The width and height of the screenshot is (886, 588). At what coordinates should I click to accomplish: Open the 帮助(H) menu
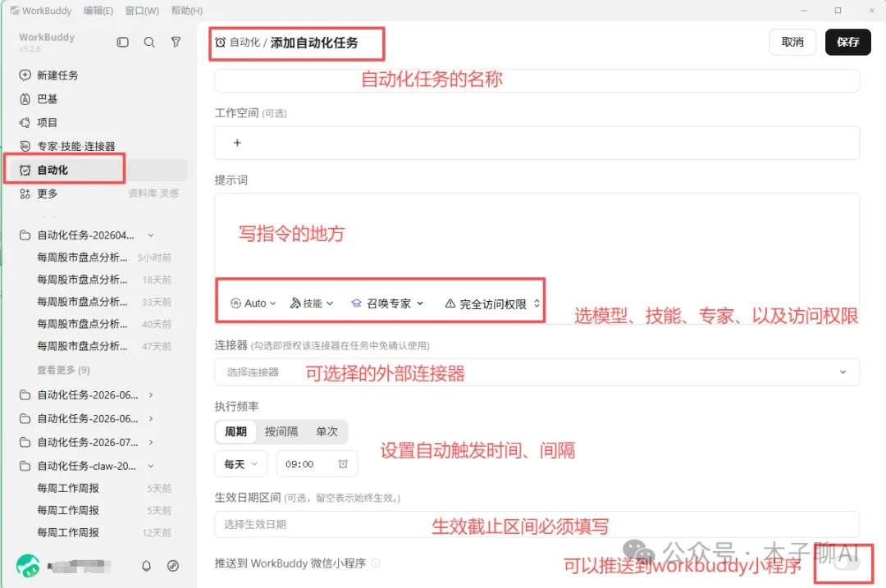pos(186,11)
